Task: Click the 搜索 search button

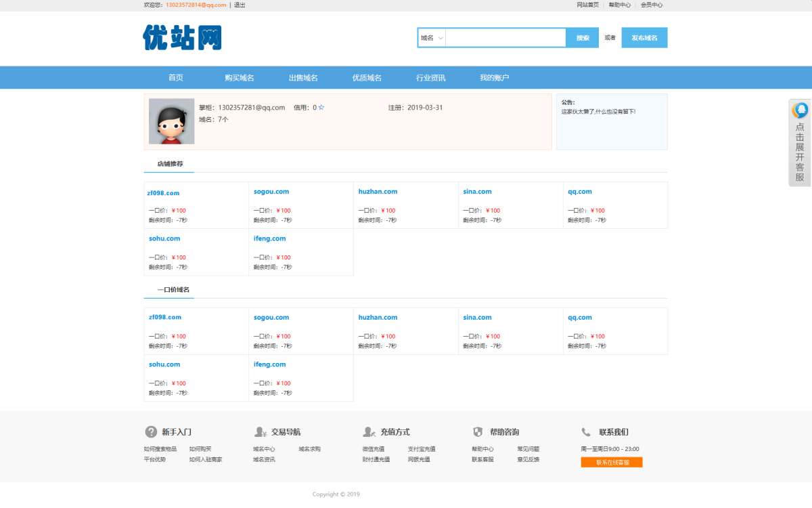Action: [583, 38]
